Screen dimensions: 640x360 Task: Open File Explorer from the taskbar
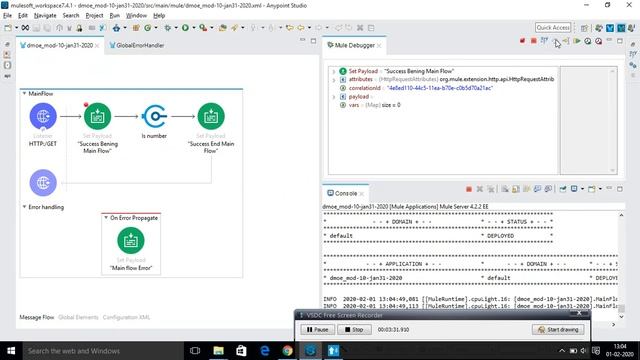[x=218, y=351]
